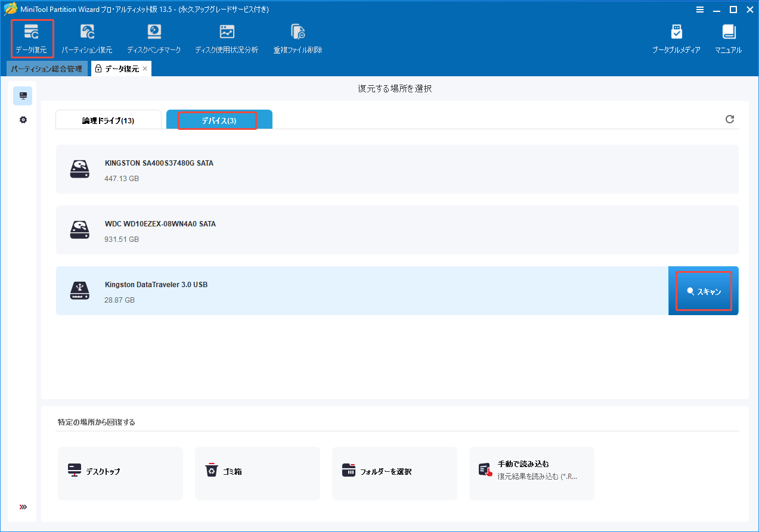The width and height of the screenshot is (759, 532).
Task: Select the データ復元 (Data Recovery) tool
Action: pyautogui.click(x=32, y=38)
